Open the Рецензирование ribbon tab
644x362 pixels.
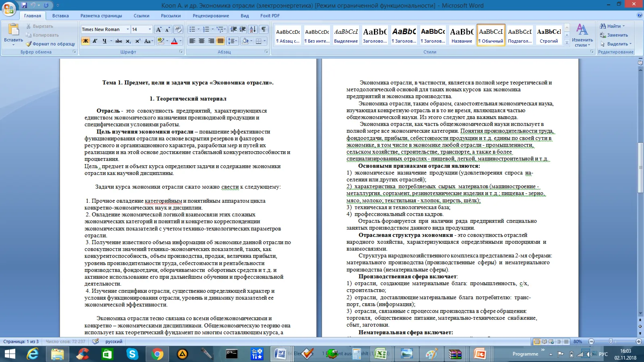click(x=211, y=16)
